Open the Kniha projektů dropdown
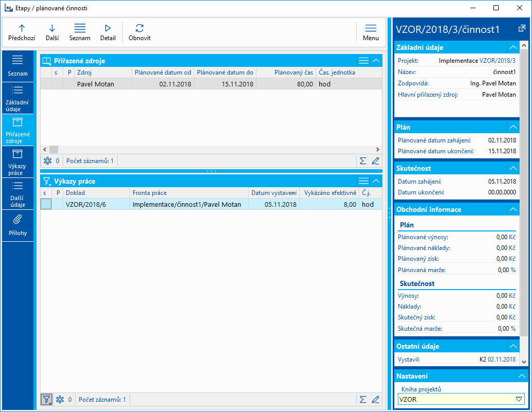 519,399
